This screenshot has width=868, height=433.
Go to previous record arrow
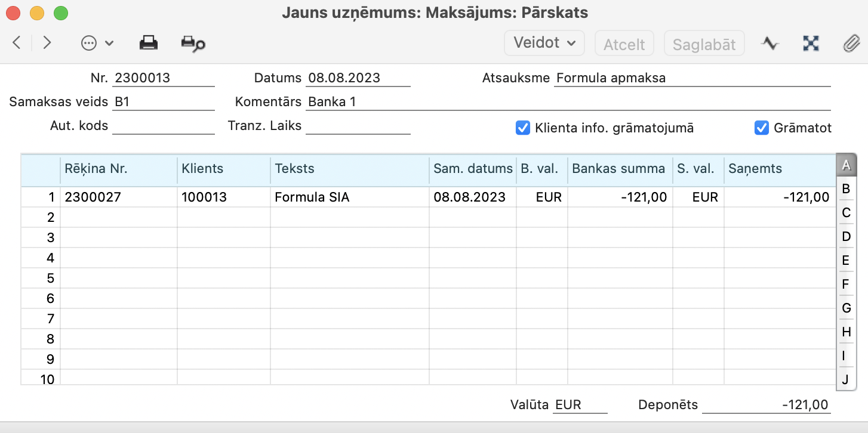pos(17,43)
